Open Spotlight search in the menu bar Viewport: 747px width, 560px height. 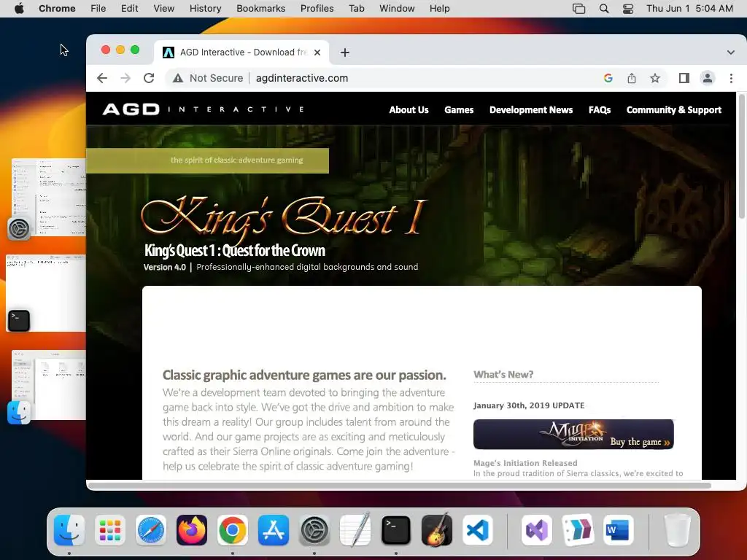pos(603,9)
